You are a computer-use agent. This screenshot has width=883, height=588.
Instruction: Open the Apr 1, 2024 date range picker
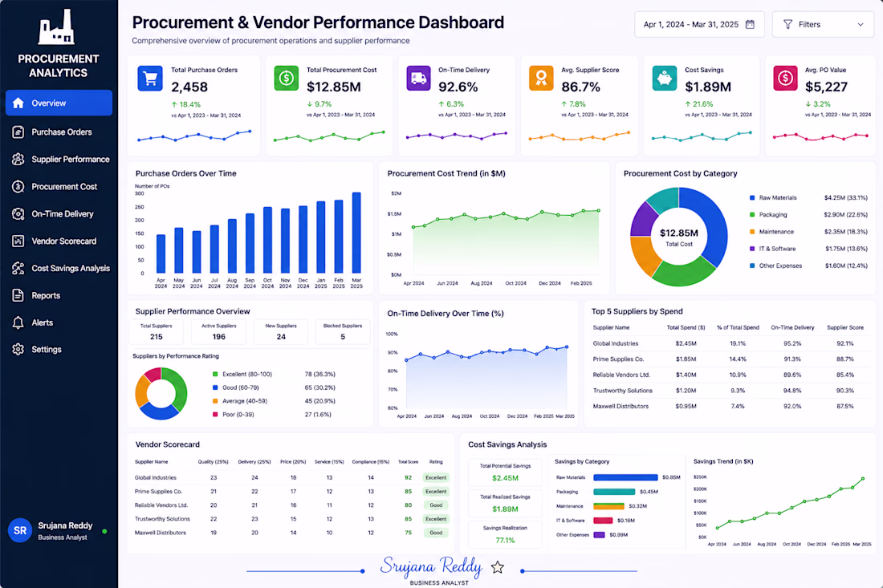click(x=699, y=24)
